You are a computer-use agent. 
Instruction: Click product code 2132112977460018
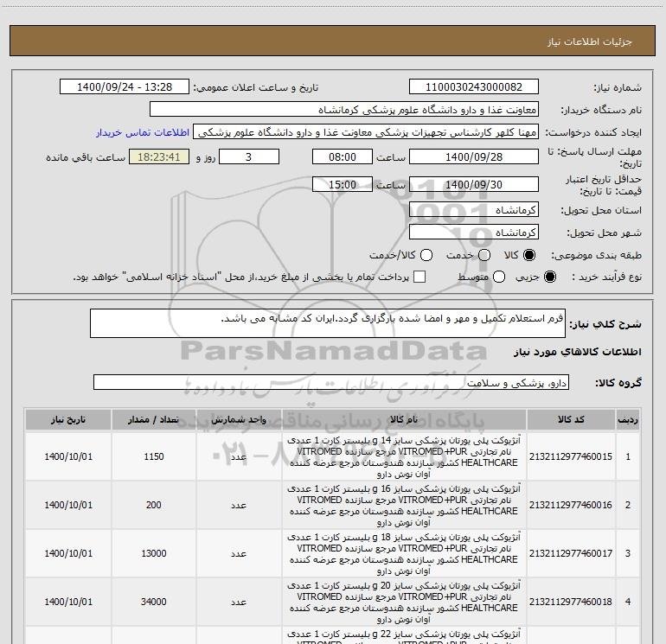coord(571,602)
